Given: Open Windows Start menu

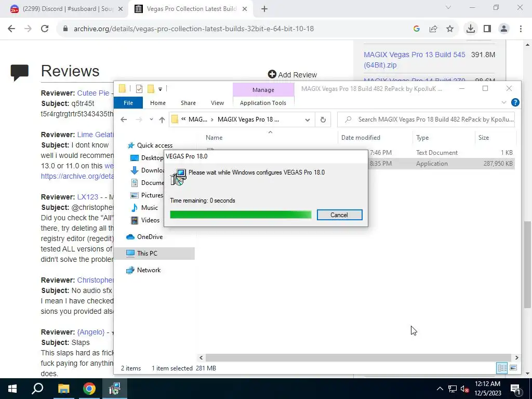Looking at the screenshot, I should [x=12, y=389].
